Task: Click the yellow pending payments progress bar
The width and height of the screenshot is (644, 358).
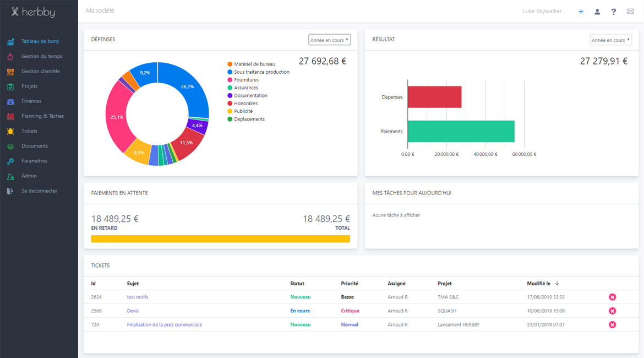Action: (x=221, y=239)
